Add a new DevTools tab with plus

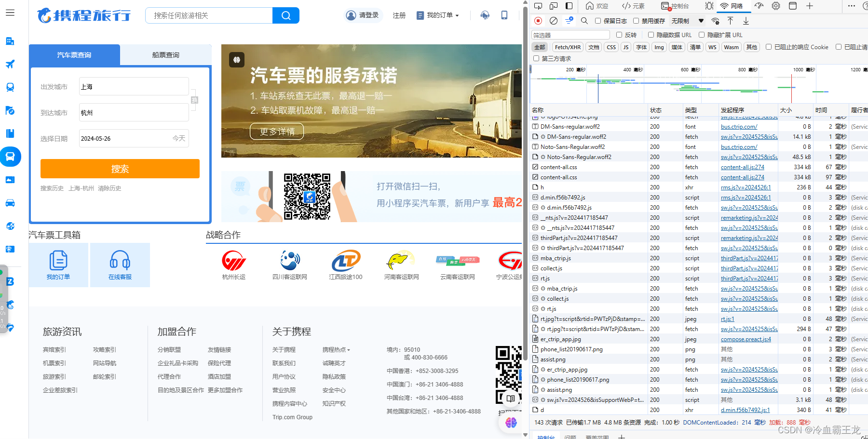coord(810,6)
